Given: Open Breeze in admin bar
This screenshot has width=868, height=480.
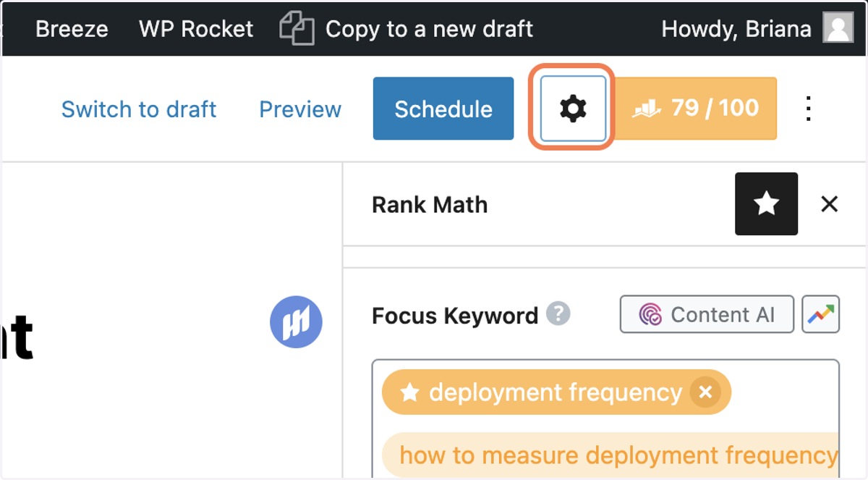Looking at the screenshot, I should click(x=72, y=29).
